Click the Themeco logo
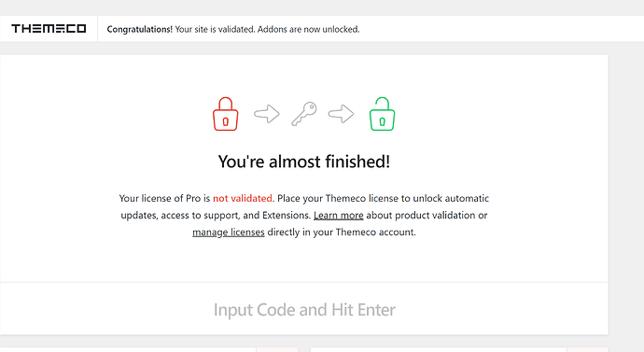644x352 pixels. coord(49,29)
